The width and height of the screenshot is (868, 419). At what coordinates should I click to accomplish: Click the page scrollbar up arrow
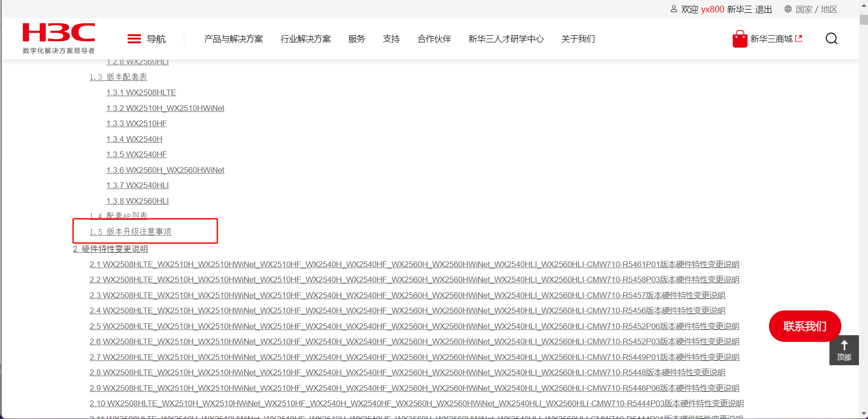tap(864, 5)
